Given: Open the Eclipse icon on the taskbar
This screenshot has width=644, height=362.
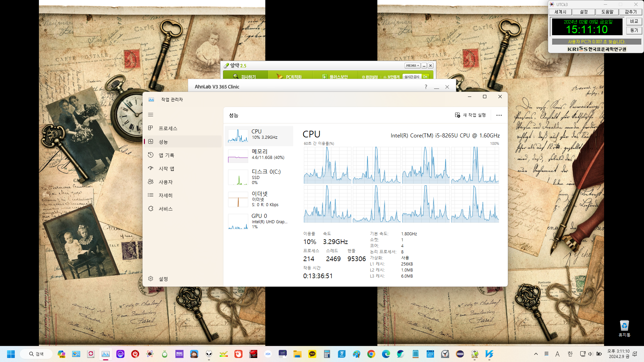Looking at the screenshot, I should pos(460,354).
